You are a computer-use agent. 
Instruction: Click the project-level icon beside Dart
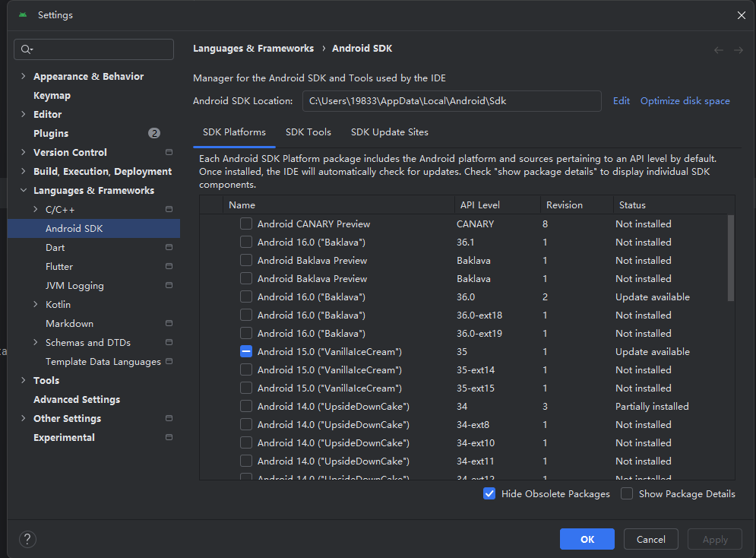coord(169,247)
